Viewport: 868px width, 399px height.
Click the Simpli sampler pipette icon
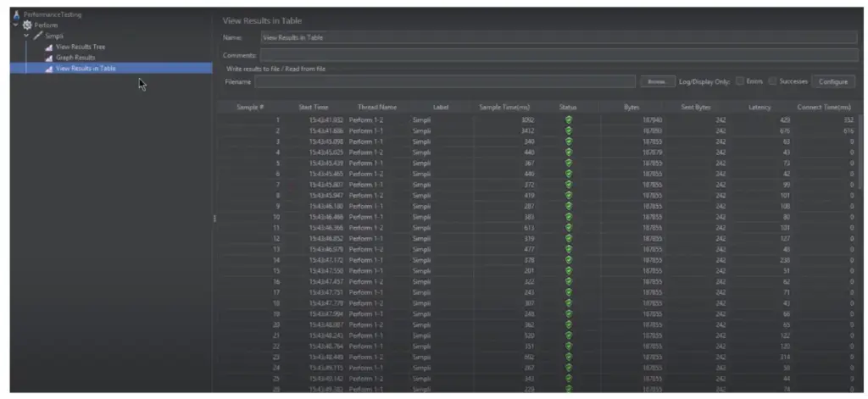pyautogui.click(x=37, y=36)
